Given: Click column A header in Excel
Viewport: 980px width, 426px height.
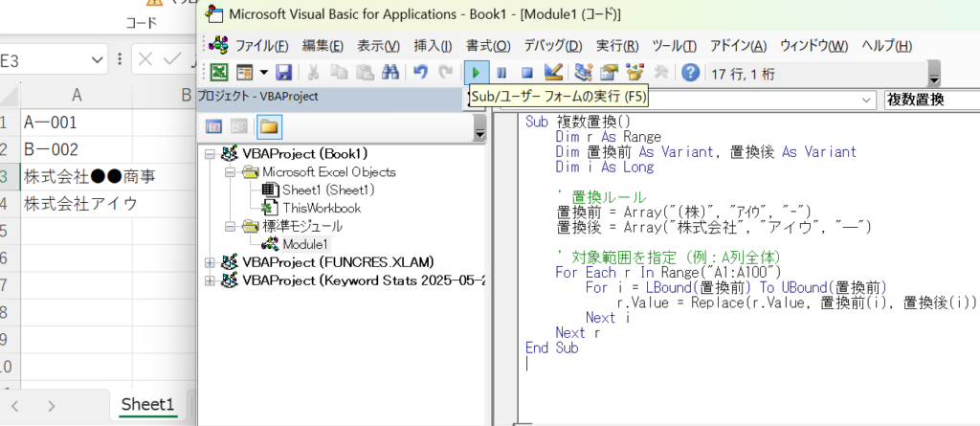Looking at the screenshot, I should tap(77, 95).
